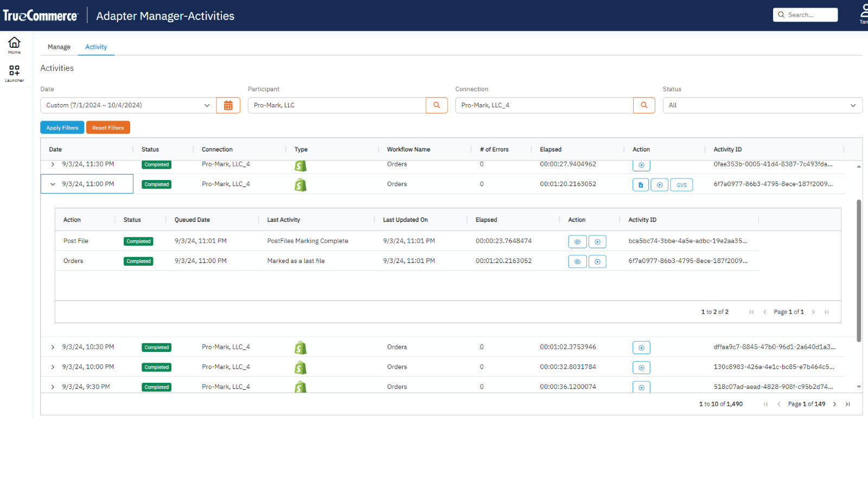The image size is (868, 488).
Task: Click the Apply Filters button
Action: click(x=62, y=127)
